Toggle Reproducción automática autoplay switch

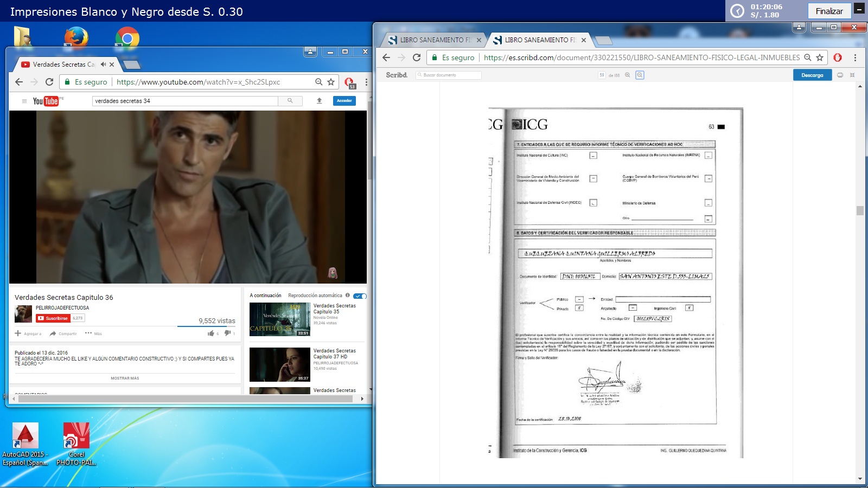(360, 296)
